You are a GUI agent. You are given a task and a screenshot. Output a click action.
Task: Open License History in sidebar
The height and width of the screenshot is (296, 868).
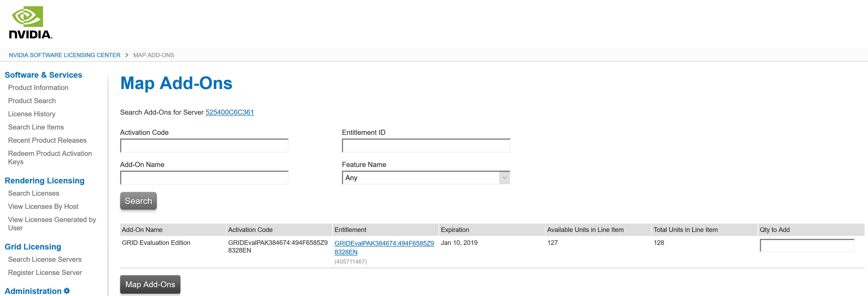(32, 114)
